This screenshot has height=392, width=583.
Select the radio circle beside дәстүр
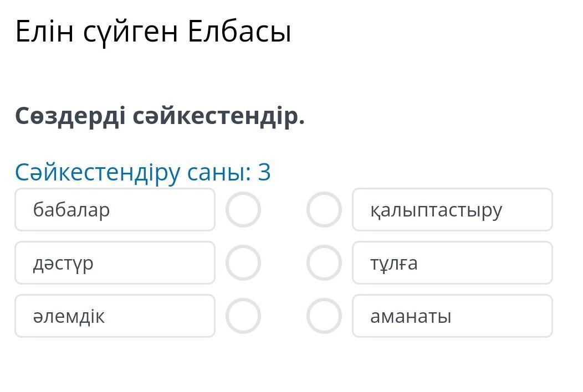pos(243,263)
